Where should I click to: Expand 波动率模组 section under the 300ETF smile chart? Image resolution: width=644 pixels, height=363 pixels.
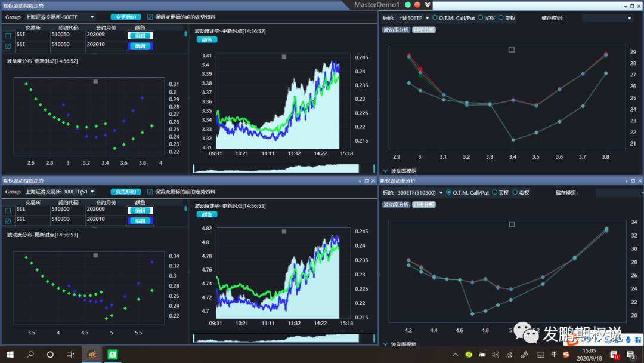pos(385,344)
